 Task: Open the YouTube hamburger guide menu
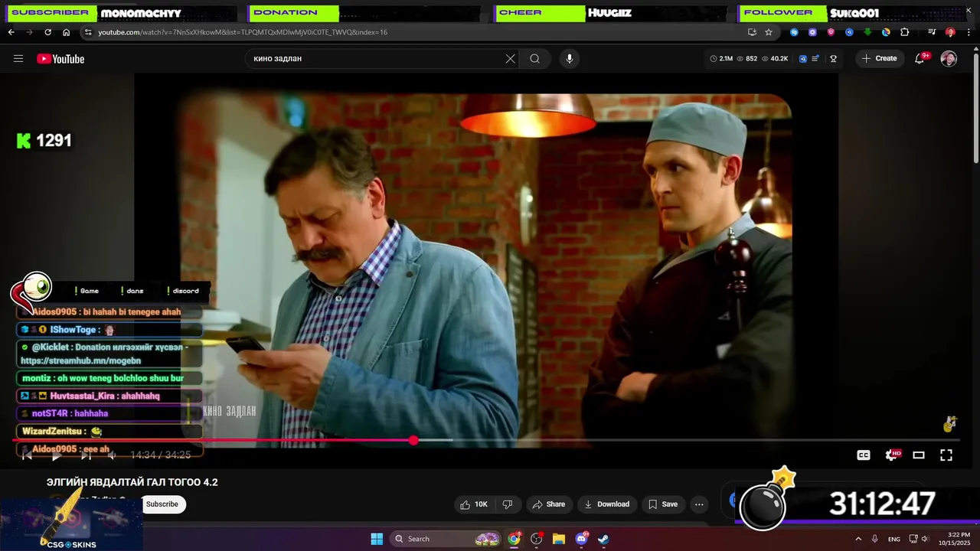point(18,59)
